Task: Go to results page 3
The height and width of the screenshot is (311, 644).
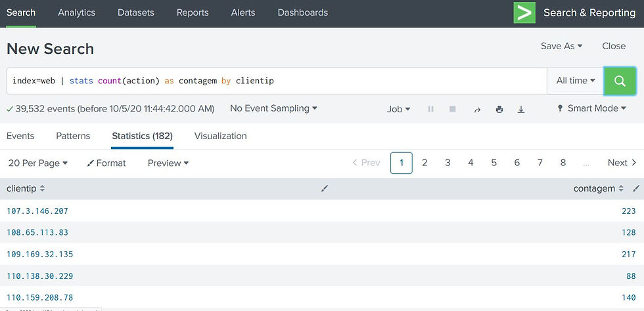Action: pyautogui.click(x=448, y=163)
